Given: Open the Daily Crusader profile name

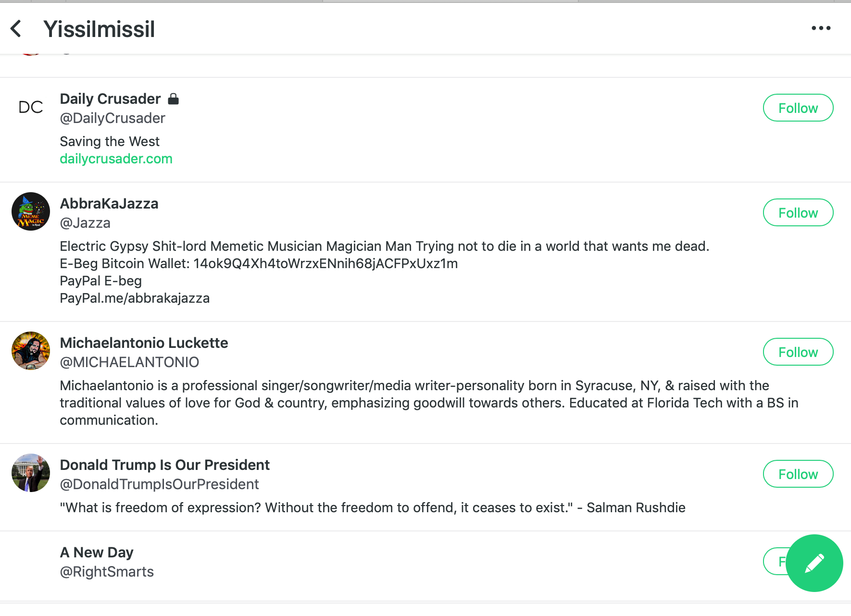Looking at the screenshot, I should 110,99.
